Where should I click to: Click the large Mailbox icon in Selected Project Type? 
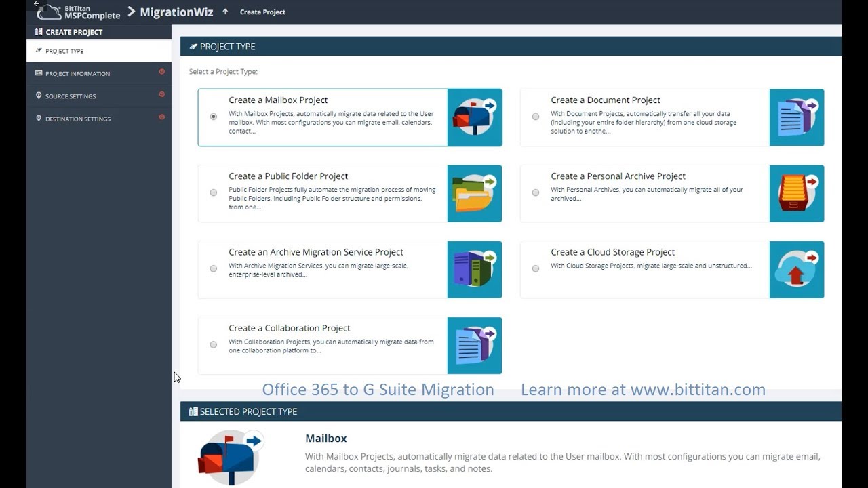tap(230, 457)
